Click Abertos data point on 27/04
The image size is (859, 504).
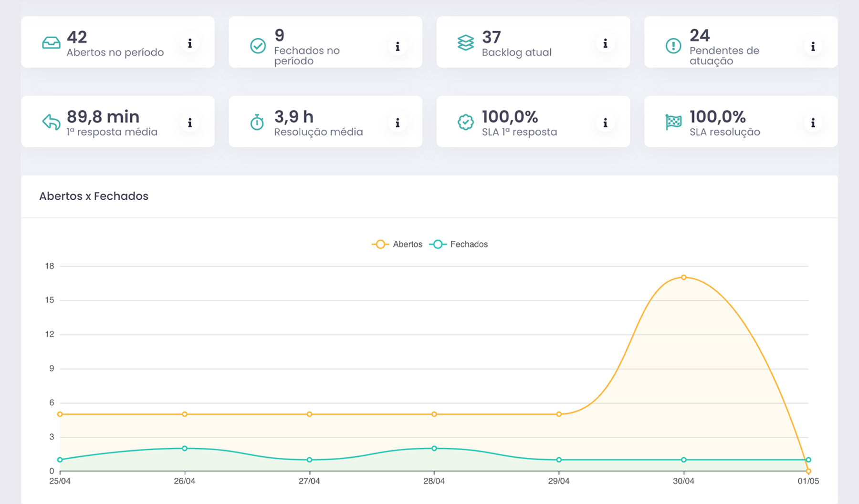point(309,414)
